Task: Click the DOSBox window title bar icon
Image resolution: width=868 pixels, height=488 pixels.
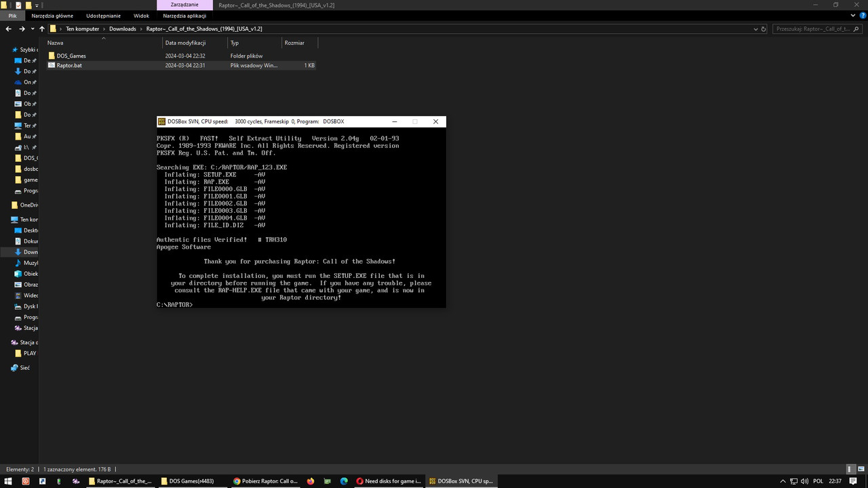Action: click(161, 121)
